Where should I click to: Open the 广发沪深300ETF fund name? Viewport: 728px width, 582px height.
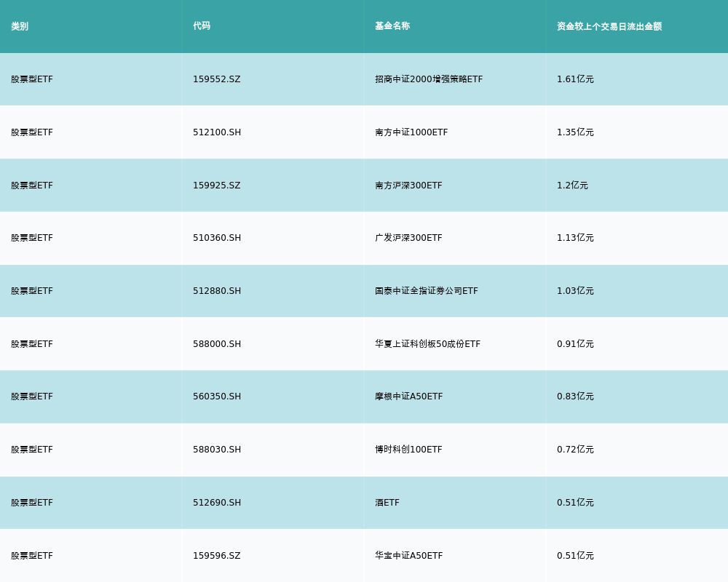tap(408, 238)
